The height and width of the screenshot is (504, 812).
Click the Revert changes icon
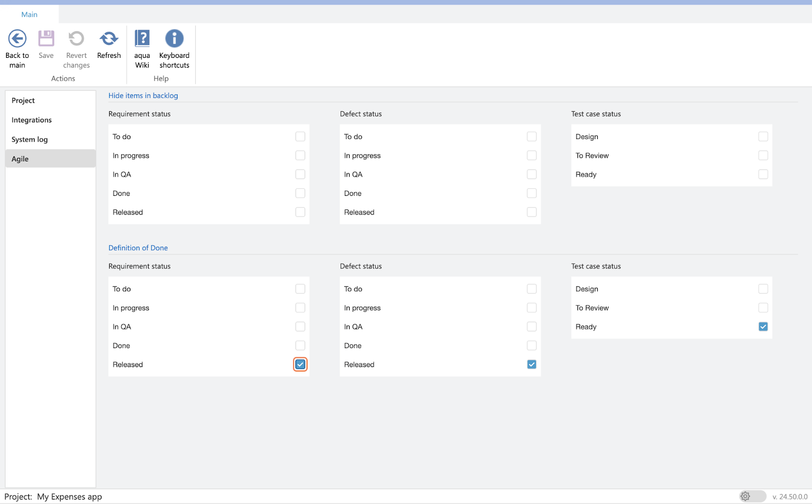76,39
